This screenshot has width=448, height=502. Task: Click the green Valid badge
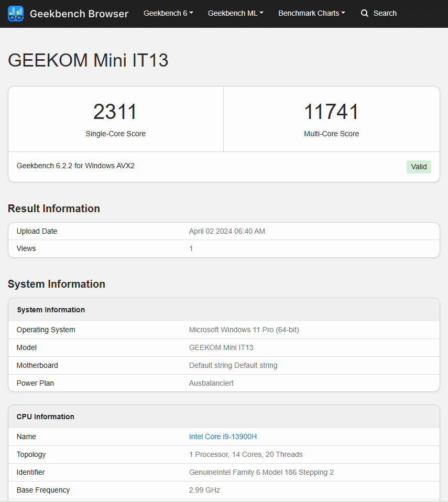coord(419,167)
